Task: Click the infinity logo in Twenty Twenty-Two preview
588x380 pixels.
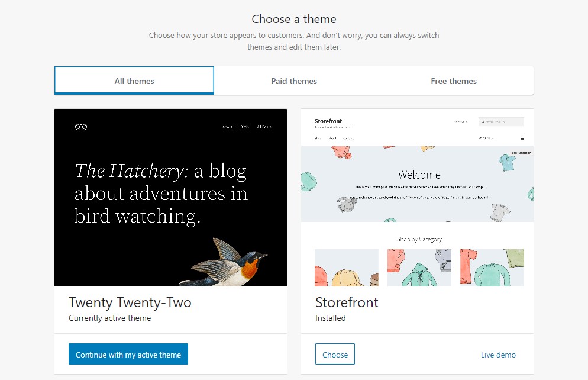Action: coord(81,127)
